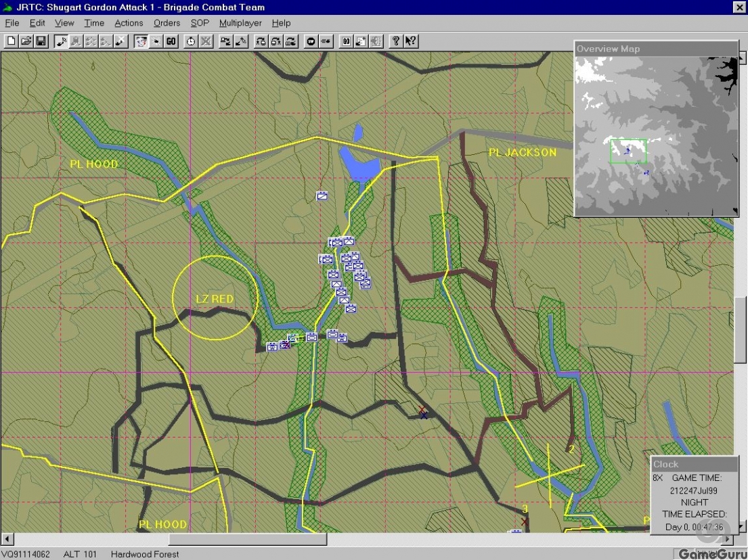The height and width of the screenshot is (560, 748).
Task: Click the unload vehicle toolbar icon
Action: tap(276, 41)
